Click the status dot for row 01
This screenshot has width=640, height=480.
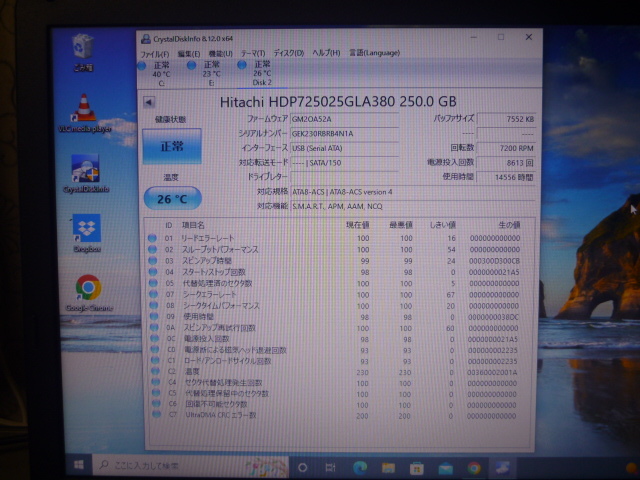152,238
